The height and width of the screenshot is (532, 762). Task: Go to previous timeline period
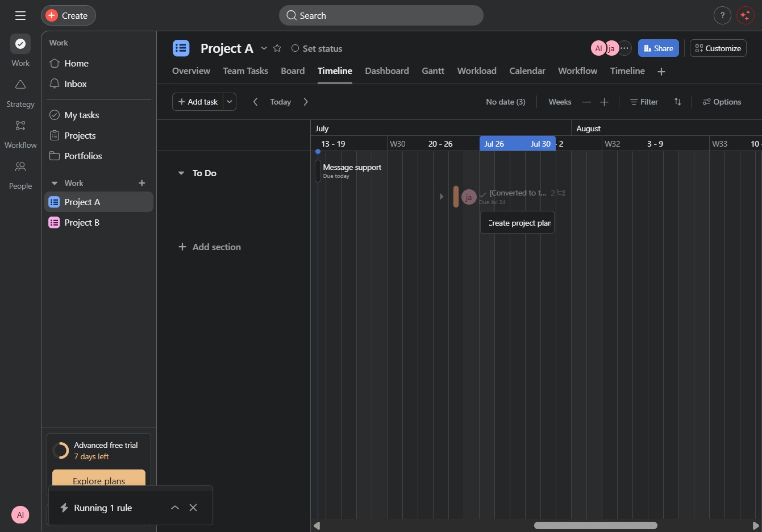point(255,102)
